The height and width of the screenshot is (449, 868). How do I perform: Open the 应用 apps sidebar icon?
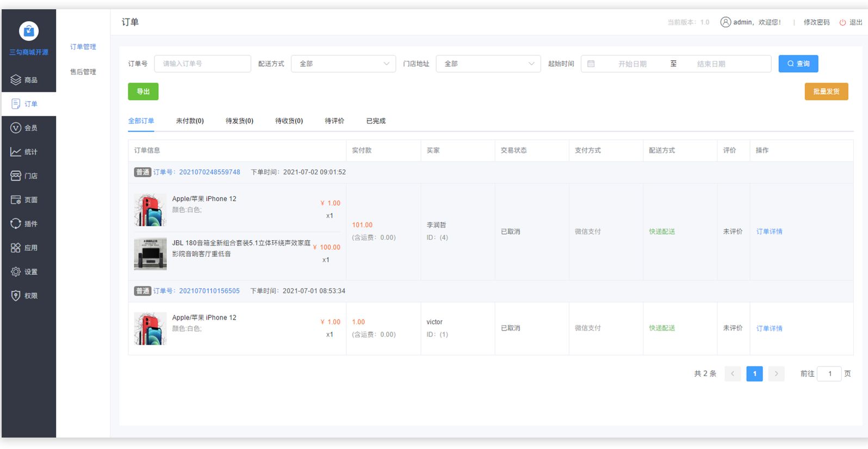click(x=16, y=247)
